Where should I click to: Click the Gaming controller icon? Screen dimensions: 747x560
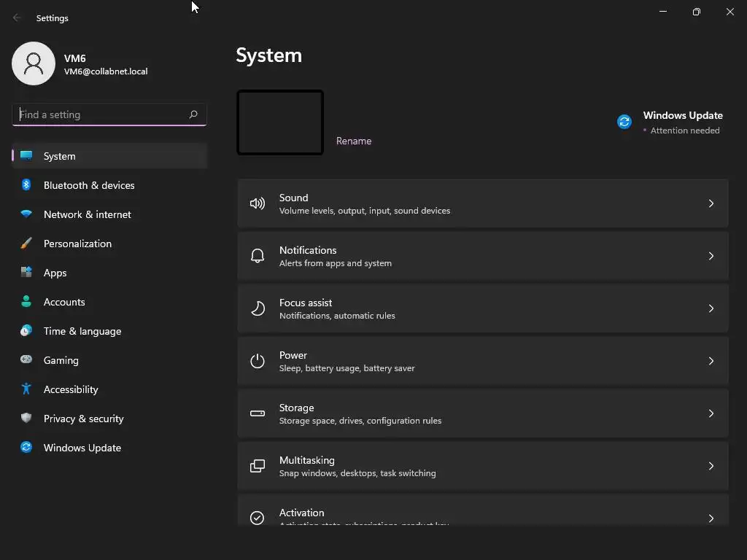click(x=26, y=360)
